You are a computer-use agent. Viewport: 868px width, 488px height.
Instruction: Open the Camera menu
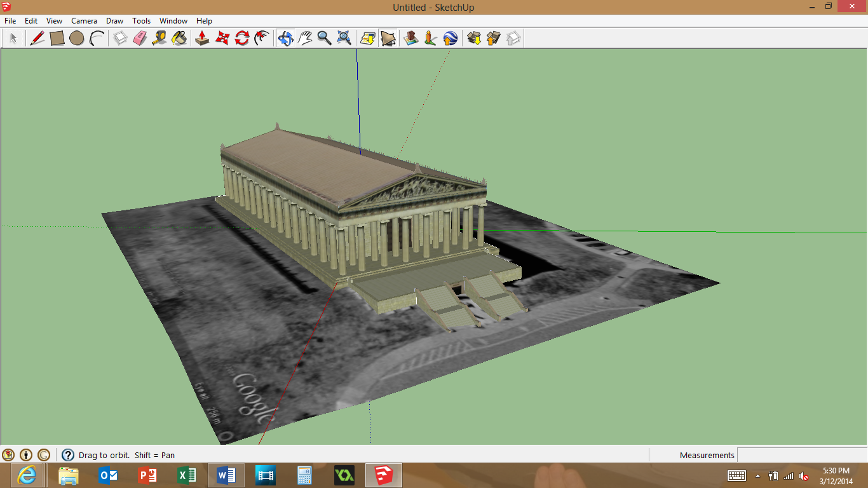coord(84,20)
